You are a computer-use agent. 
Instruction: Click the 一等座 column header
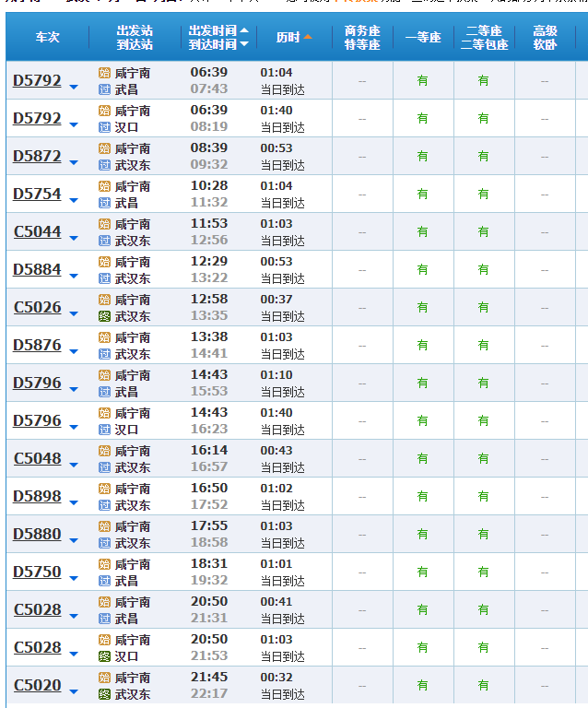[423, 37]
